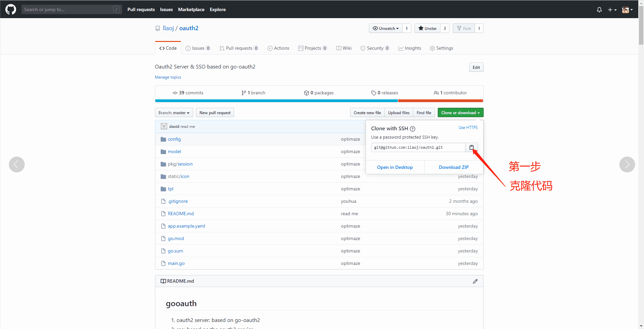This screenshot has height=329, width=644.
Task: Go to the next slide arrow
Action: (x=627, y=164)
